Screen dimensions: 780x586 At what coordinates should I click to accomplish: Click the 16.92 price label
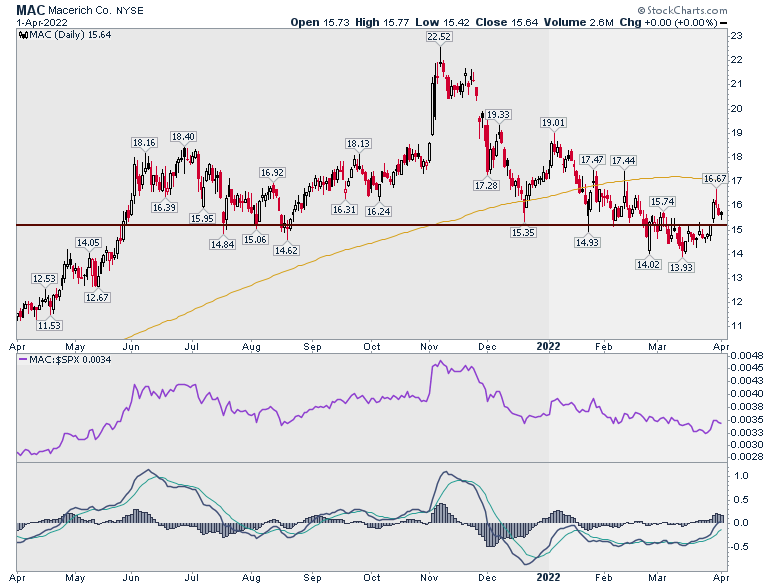[x=272, y=173]
